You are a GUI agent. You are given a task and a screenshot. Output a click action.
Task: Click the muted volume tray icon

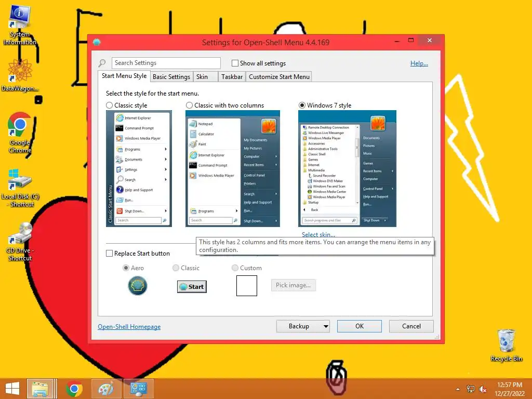point(483,389)
